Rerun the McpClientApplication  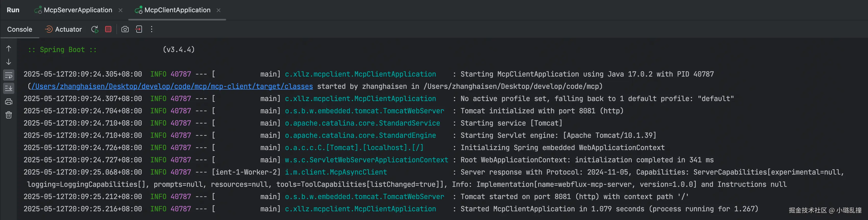tap(95, 29)
